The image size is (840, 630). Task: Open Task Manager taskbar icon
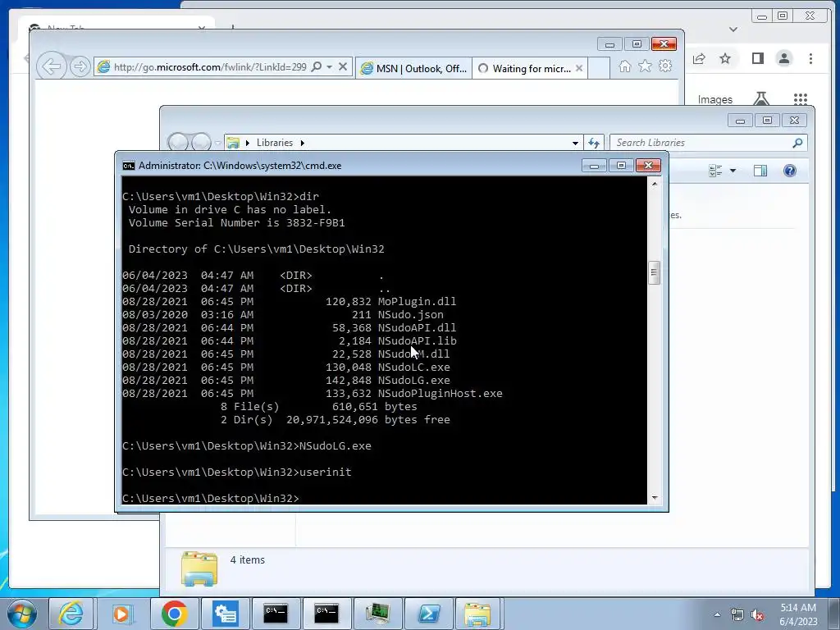pos(377,614)
